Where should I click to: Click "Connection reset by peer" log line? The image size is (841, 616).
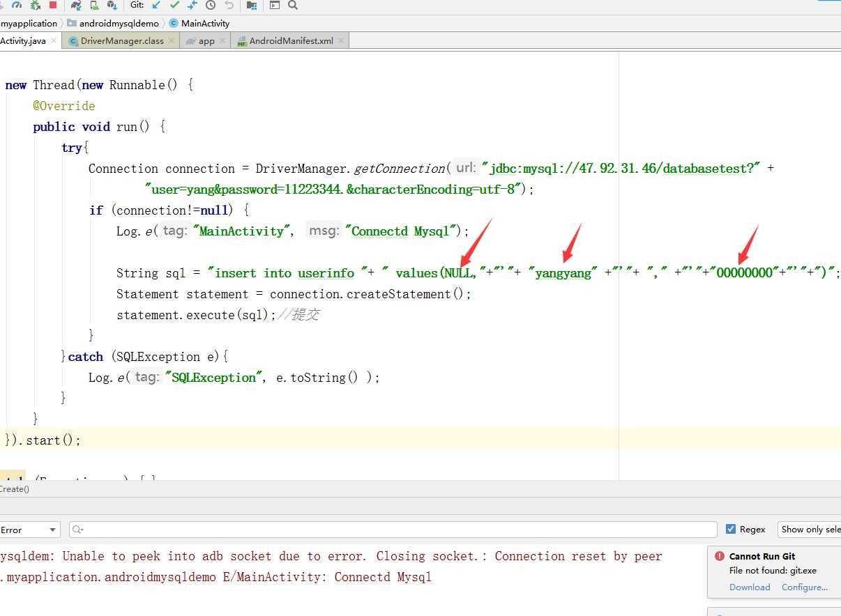(x=331, y=556)
